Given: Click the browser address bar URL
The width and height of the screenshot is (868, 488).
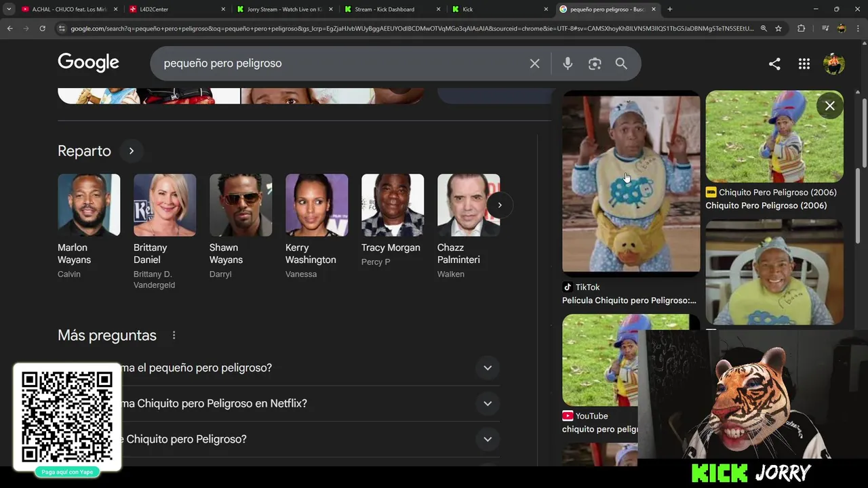Looking at the screenshot, I should (x=412, y=28).
